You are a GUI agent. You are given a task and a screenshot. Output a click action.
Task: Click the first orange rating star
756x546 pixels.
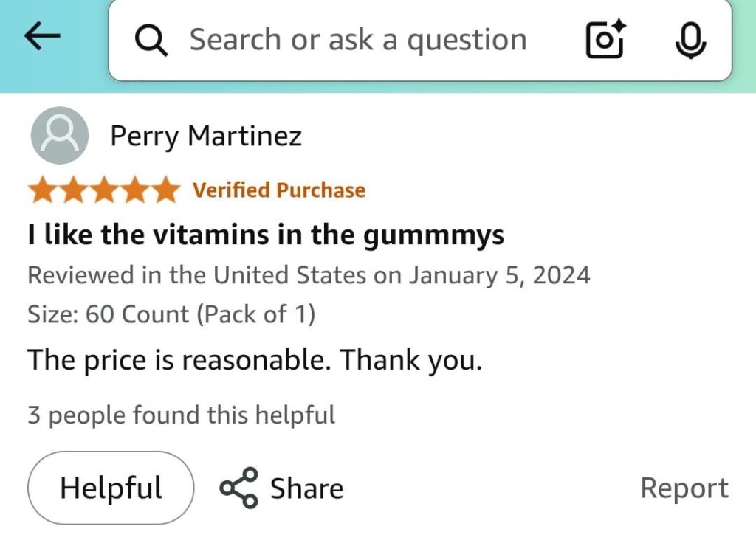pos(43,190)
